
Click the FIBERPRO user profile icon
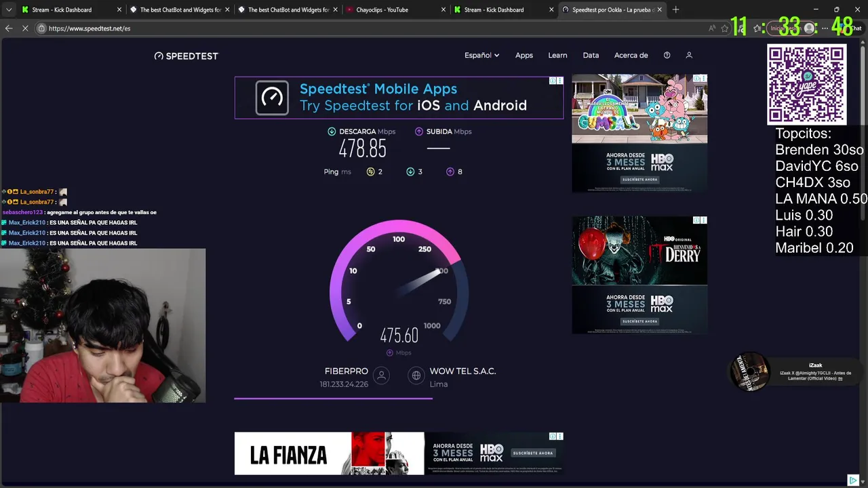click(x=381, y=375)
